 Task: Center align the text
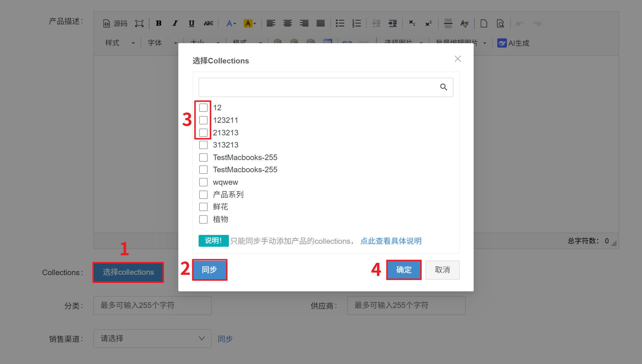(x=287, y=23)
